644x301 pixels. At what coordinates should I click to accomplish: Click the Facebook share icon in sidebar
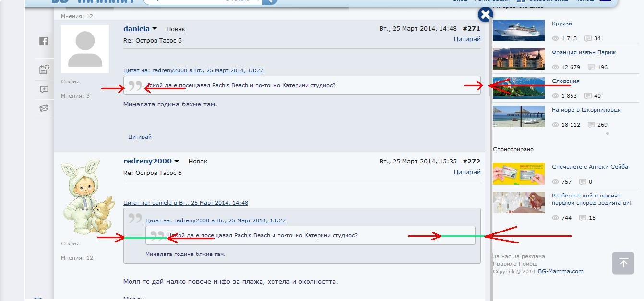point(44,41)
